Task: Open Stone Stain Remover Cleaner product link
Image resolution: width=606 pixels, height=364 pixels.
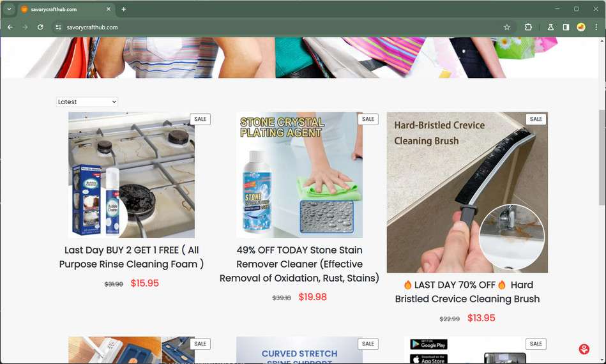Action: [x=299, y=264]
